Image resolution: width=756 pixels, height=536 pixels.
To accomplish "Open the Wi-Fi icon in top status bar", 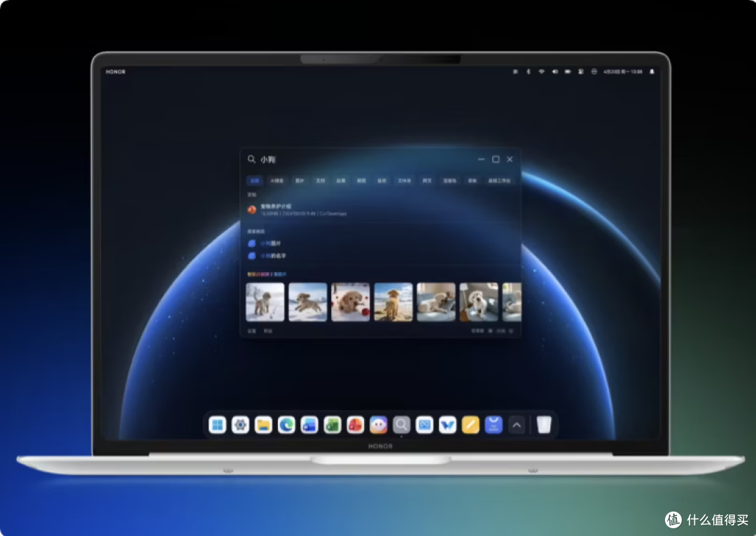I will point(541,71).
